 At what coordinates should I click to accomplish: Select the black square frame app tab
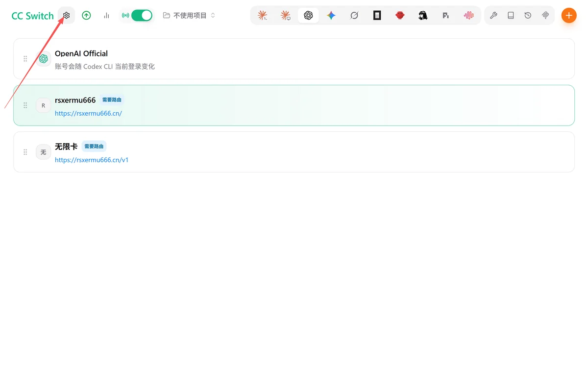[377, 15]
